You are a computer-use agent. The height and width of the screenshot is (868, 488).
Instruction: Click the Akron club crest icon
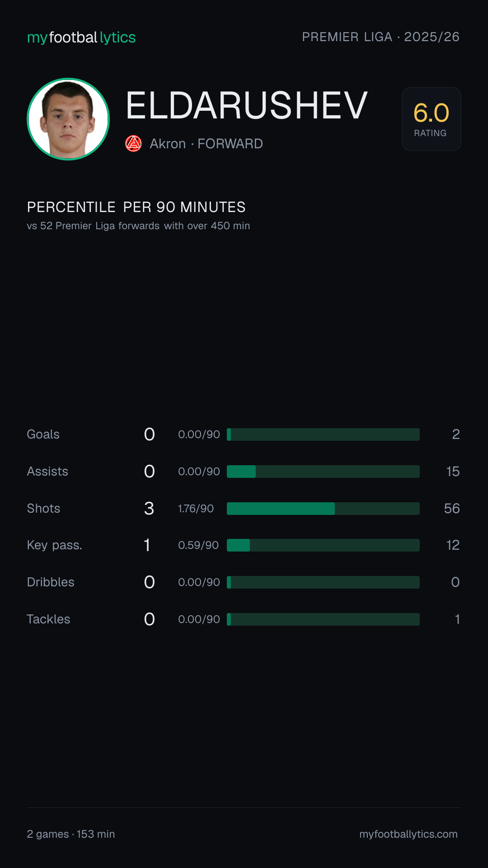(133, 144)
